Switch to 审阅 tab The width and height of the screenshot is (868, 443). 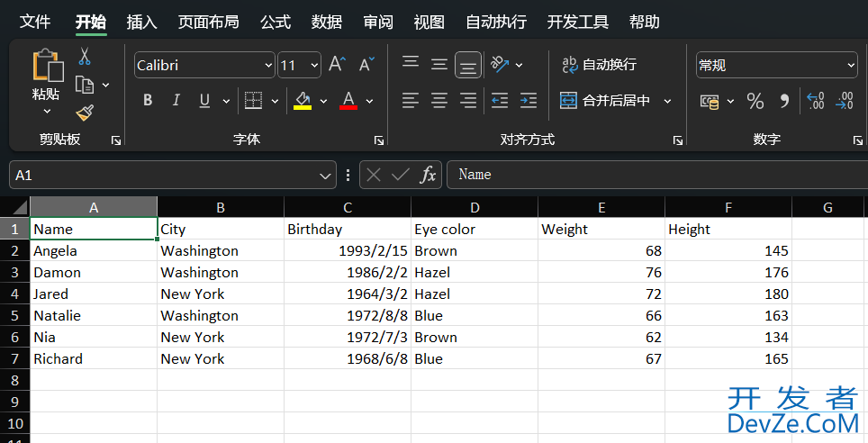pyautogui.click(x=377, y=22)
